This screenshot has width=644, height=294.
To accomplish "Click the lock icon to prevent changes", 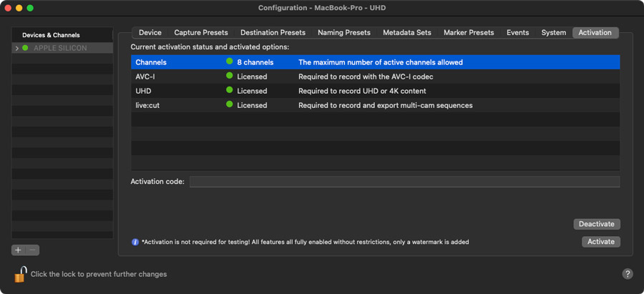I will click(21, 274).
